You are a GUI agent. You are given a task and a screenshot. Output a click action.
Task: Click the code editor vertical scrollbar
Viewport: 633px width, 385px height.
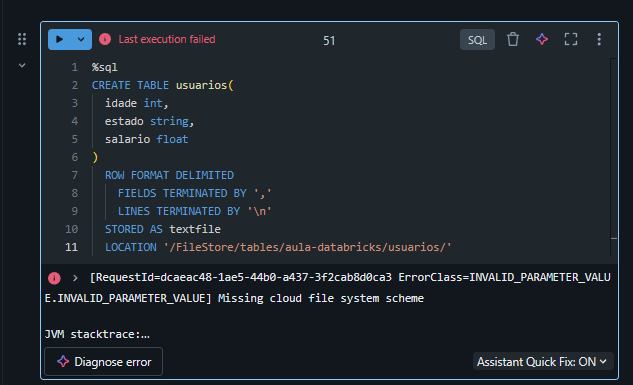[x=614, y=157]
